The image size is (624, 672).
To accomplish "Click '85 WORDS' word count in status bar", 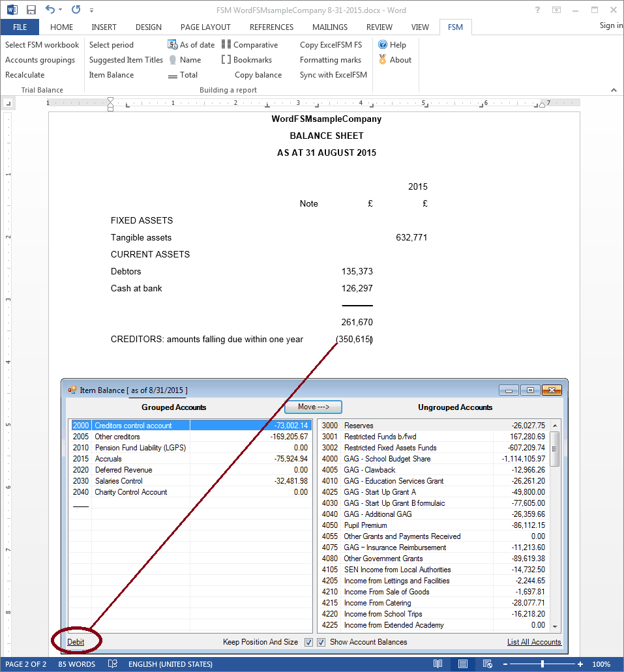I will [x=77, y=664].
